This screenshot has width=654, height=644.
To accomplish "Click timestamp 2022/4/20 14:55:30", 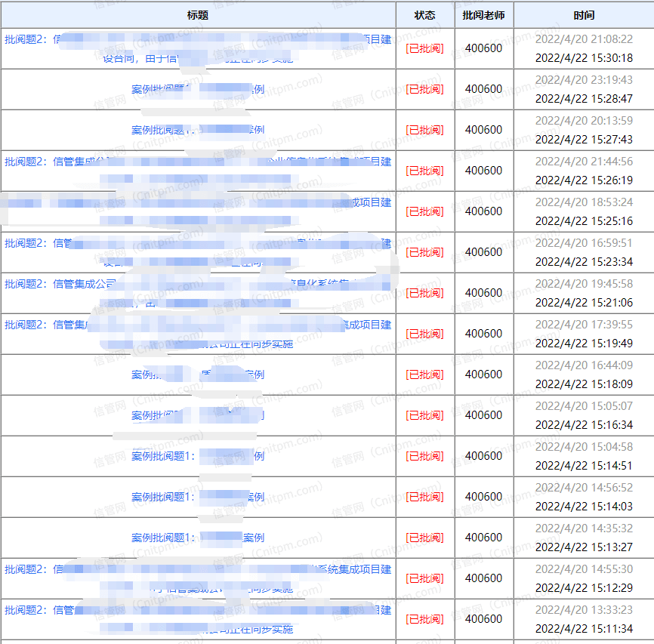I will (584, 569).
